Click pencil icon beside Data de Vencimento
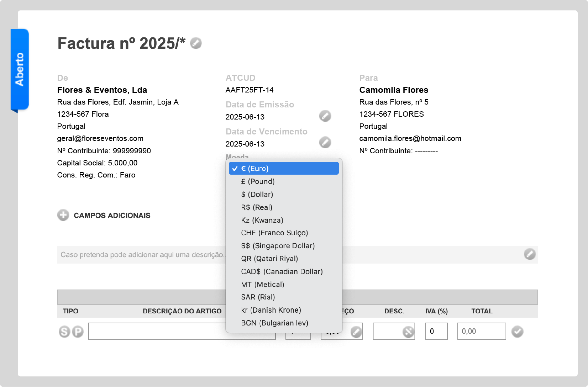588x387 pixels. [325, 143]
